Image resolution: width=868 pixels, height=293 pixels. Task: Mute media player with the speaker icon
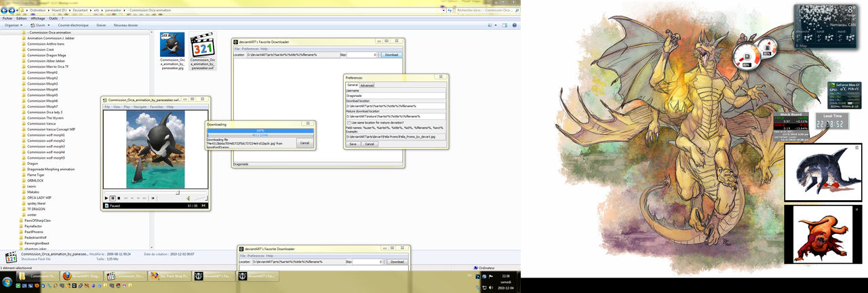point(189,198)
